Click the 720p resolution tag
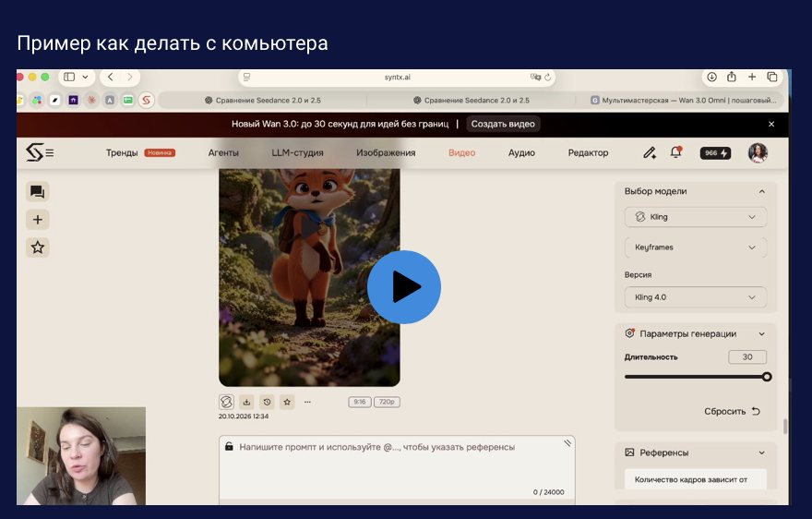Image resolution: width=812 pixels, height=519 pixels. (x=387, y=402)
